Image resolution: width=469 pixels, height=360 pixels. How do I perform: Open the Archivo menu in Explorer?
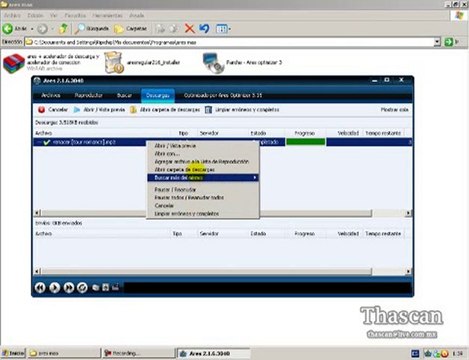tap(12, 15)
